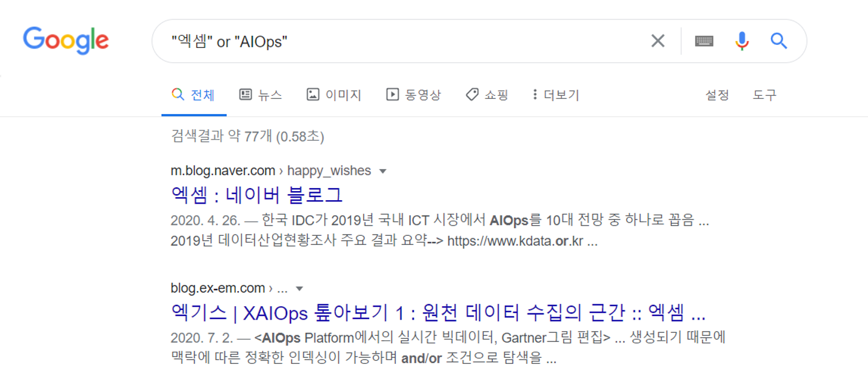Open the 더보기 menu
This screenshot has width=868, height=382.
coord(555,95)
